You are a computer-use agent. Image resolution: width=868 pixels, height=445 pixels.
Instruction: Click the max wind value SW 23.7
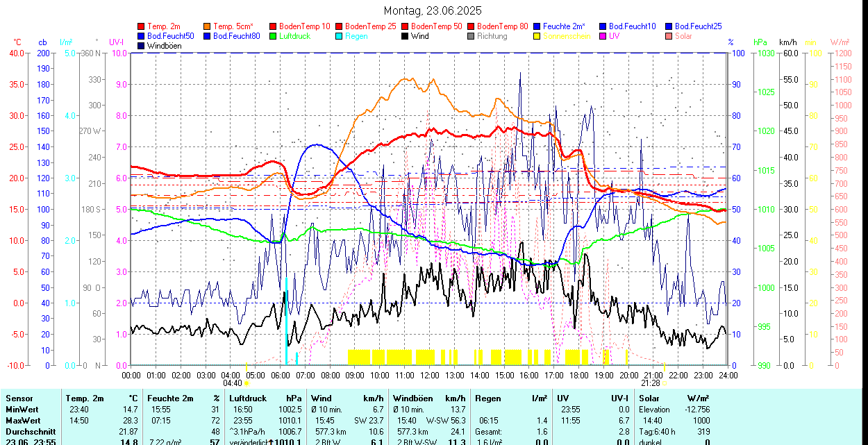[369, 421]
